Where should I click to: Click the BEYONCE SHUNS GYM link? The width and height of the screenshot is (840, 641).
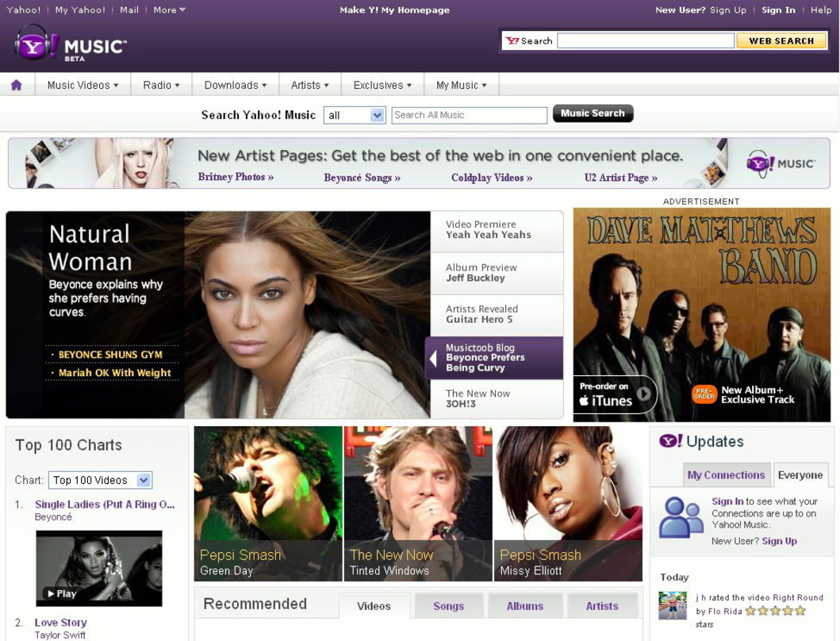tap(110, 355)
